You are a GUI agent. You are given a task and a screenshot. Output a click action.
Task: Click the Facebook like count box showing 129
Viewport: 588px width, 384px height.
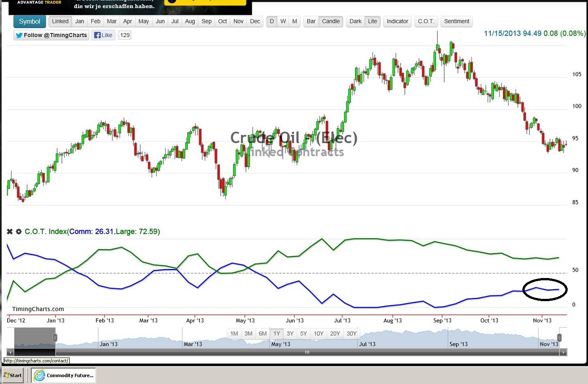tap(124, 35)
